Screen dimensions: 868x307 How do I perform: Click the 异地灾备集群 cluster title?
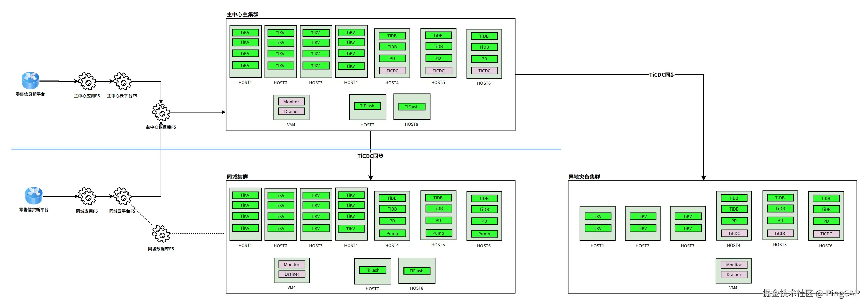click(x=584, y=177)
